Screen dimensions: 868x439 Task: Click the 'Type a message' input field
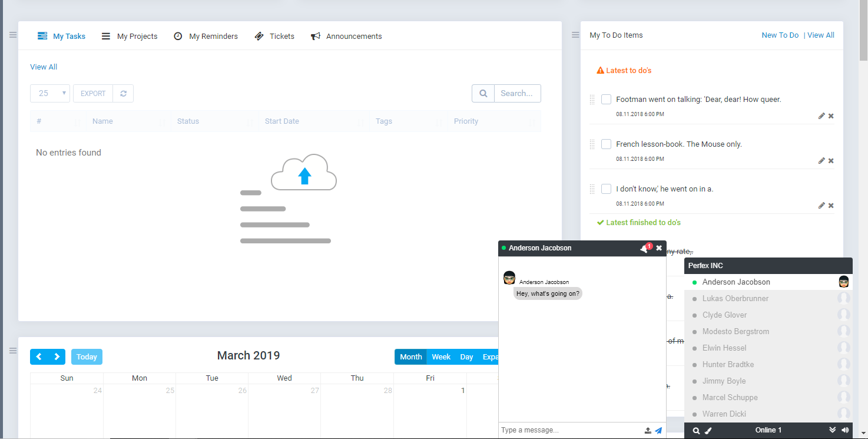559,430
